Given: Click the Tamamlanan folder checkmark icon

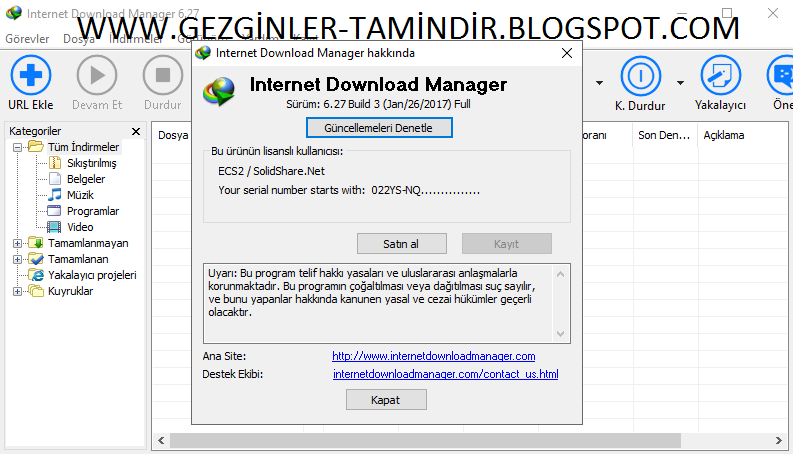Looking at the screenshot, I should [36, 259].
